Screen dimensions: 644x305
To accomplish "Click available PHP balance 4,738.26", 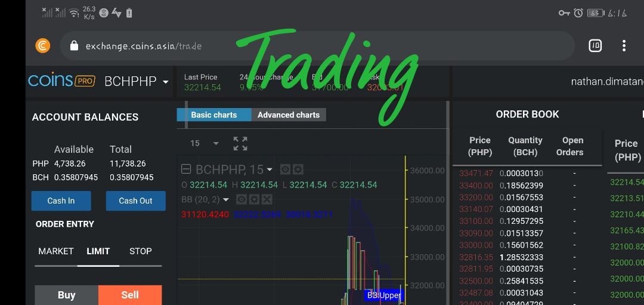I will pyautogui.click(x=70, y=164).
